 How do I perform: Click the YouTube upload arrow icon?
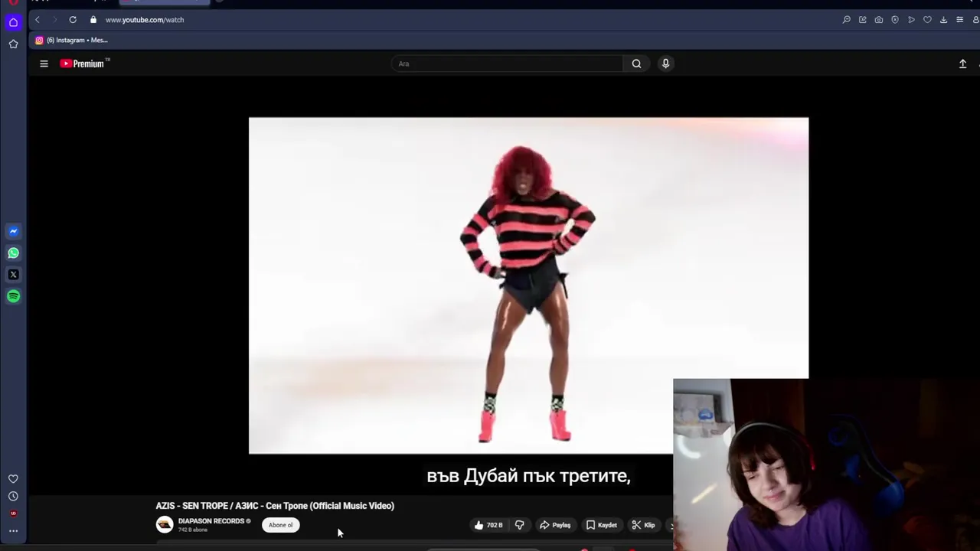click(x=962, y=64)
